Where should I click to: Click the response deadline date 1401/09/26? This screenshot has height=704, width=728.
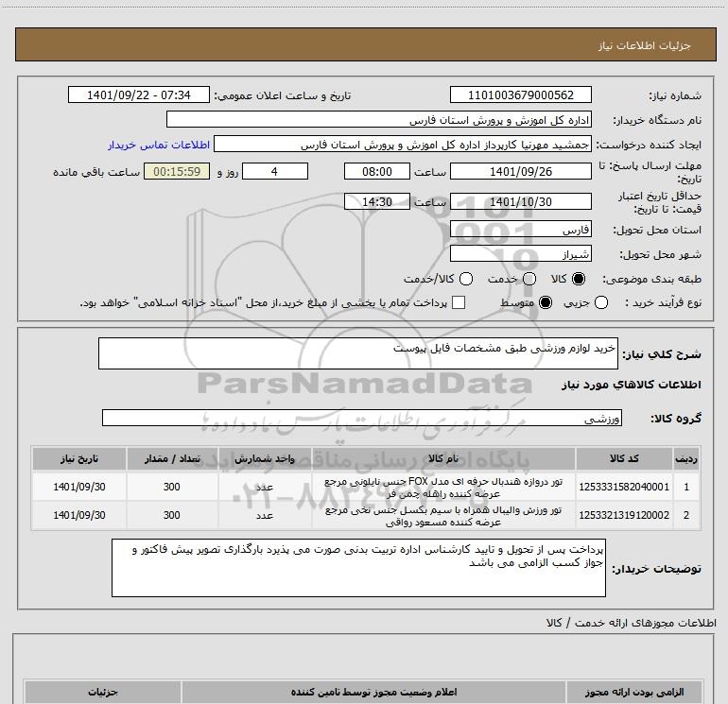tap(520, 171)
